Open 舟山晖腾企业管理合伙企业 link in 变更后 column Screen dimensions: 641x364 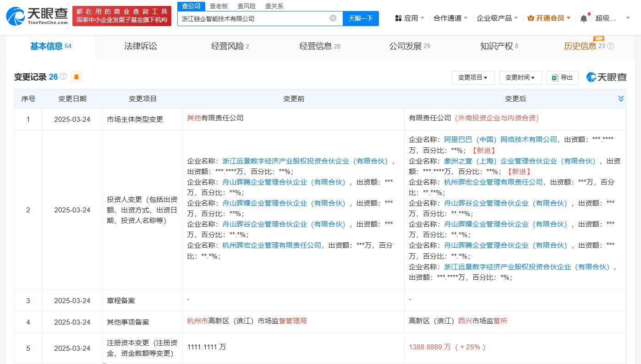pyautogui.click(x=506, y=245)
